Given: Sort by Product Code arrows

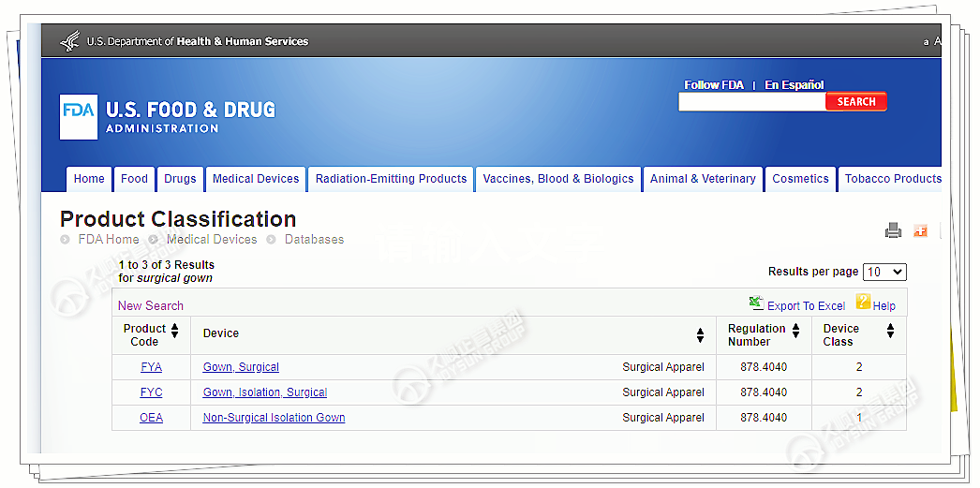Looking at the screenshot, I should [x=174, y=331].
